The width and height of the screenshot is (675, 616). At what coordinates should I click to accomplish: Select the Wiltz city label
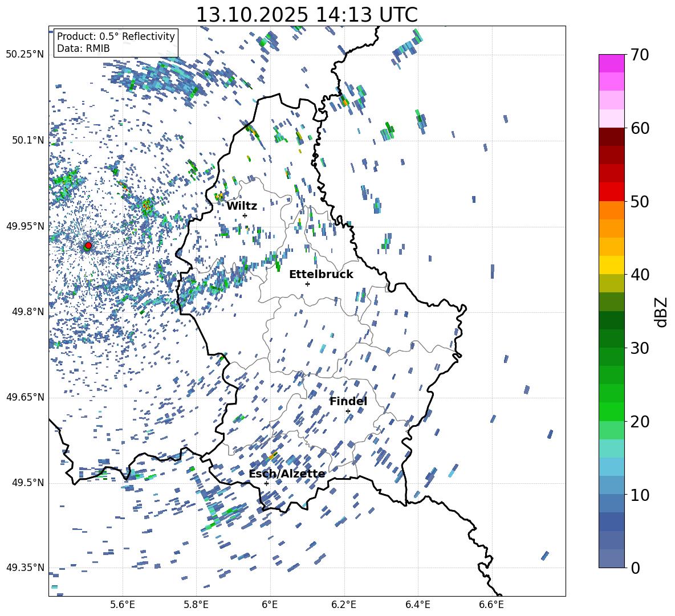pyautogui.click(x=242, y=206)
